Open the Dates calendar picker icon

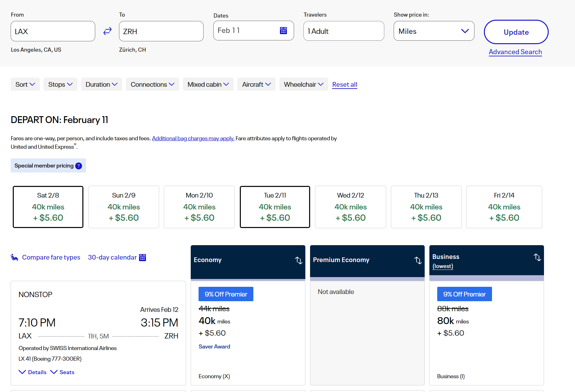(x=283, y=30)
